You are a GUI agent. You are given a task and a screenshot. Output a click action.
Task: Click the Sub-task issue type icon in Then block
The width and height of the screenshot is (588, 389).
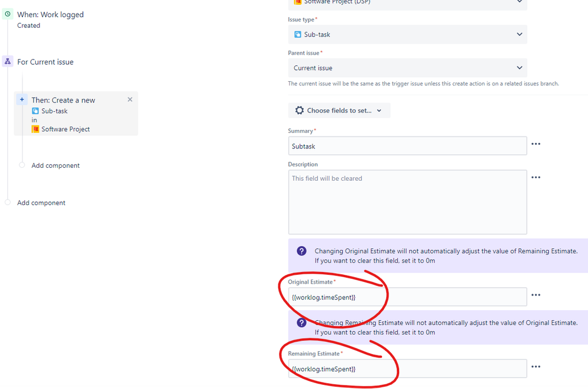[36, 111]
